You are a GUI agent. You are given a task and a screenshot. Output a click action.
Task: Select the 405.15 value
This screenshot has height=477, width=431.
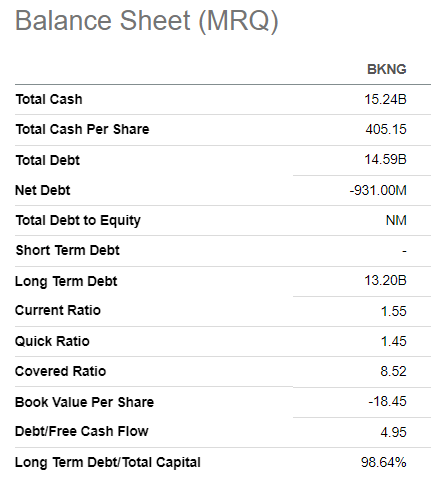(x=386, y=129)
